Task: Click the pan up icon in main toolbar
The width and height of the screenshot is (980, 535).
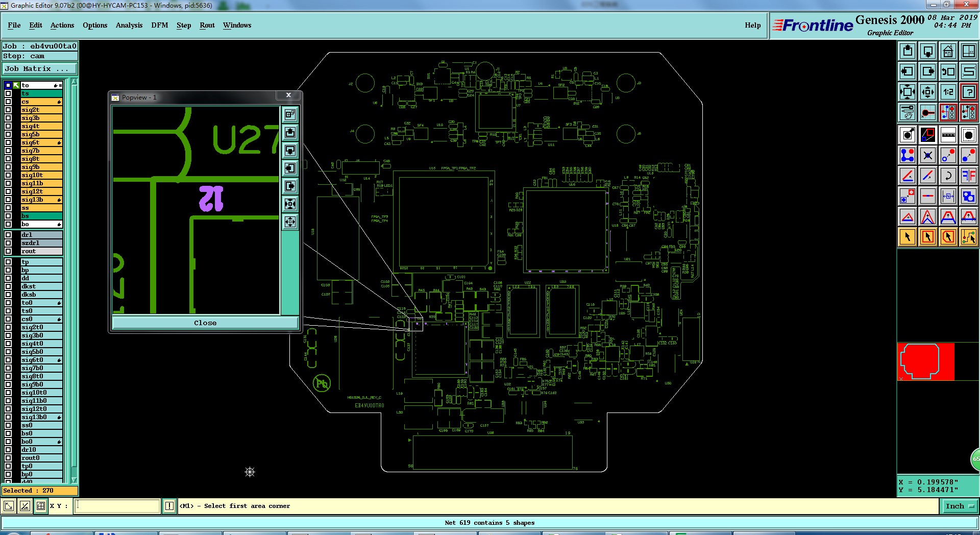Action: tap(908, 51)
